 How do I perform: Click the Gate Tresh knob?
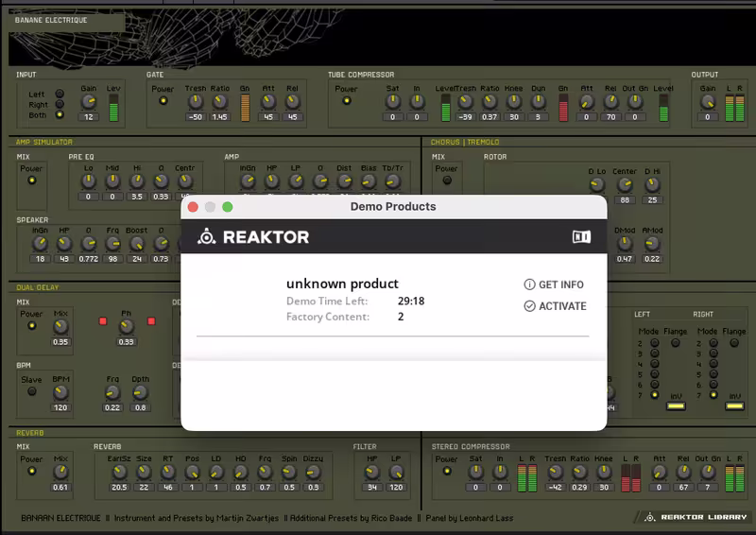(196, 102)
